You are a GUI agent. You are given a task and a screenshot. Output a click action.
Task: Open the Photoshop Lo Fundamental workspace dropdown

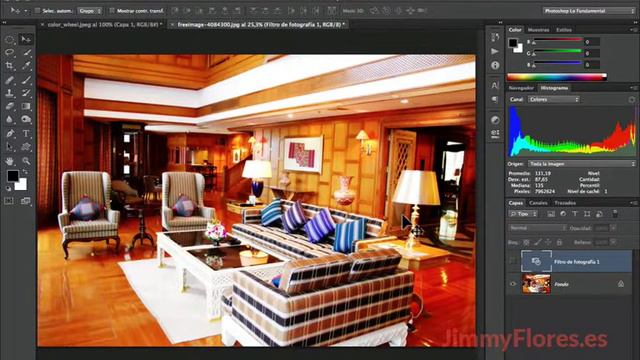pos(589,11)
